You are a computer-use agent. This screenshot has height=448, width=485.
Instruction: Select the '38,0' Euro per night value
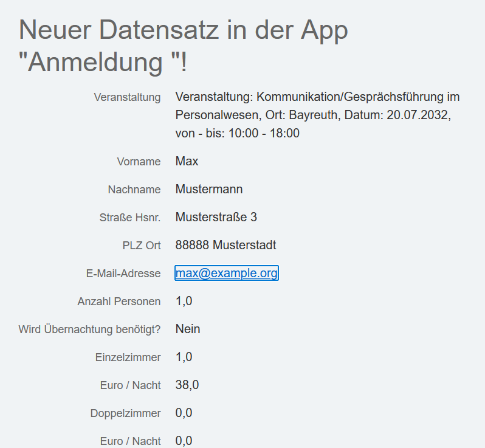coord(187,385)
